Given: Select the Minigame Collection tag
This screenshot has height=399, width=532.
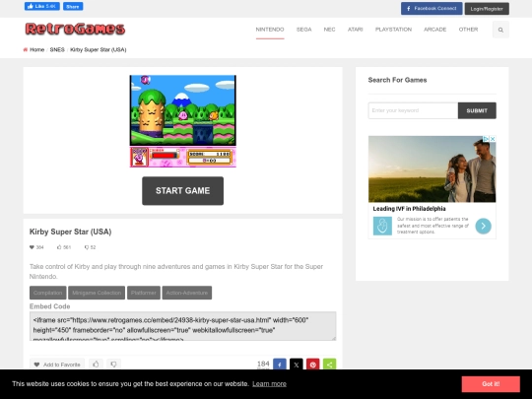Looking at the screenshot, I should 97,293.
